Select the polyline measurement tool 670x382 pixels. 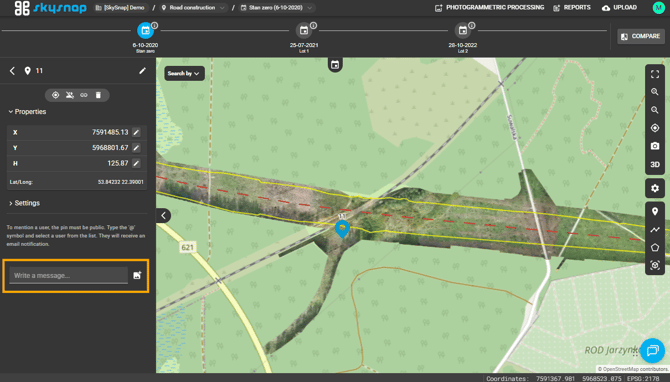coord(655,229)
